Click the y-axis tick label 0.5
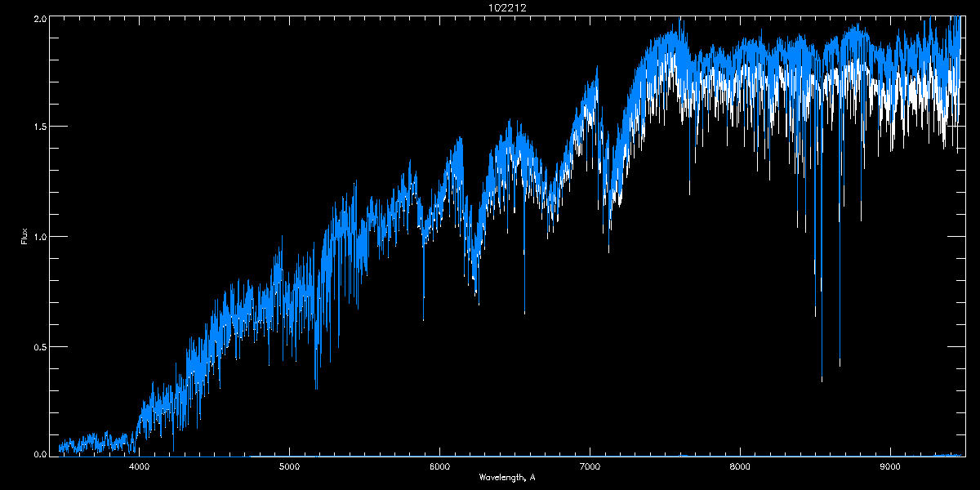This screenshot has width=980, height=490. pyautogui.click(x=38, y=346)
